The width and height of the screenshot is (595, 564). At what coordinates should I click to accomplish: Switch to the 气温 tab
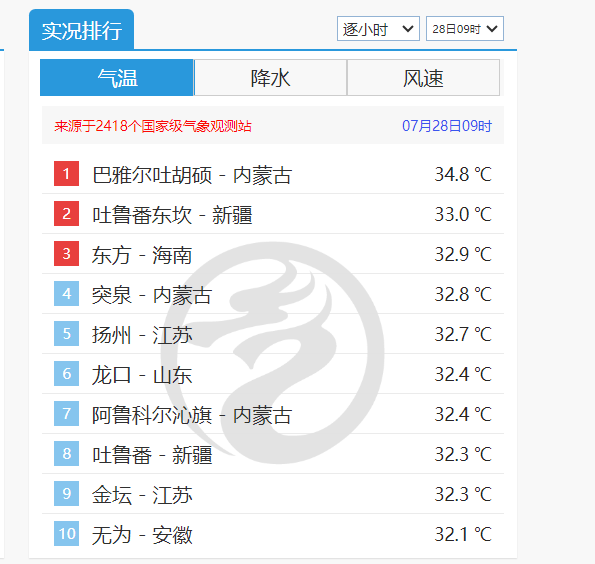[x=117, y=77]
